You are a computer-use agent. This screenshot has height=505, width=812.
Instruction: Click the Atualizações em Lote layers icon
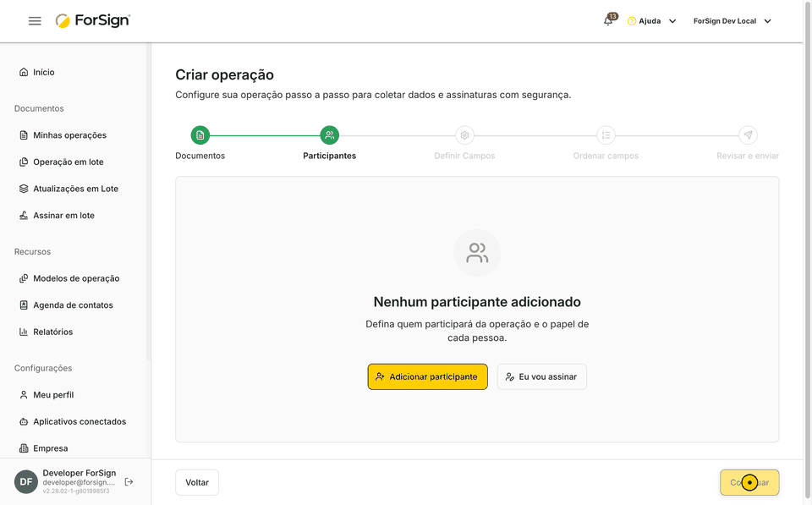24,189
